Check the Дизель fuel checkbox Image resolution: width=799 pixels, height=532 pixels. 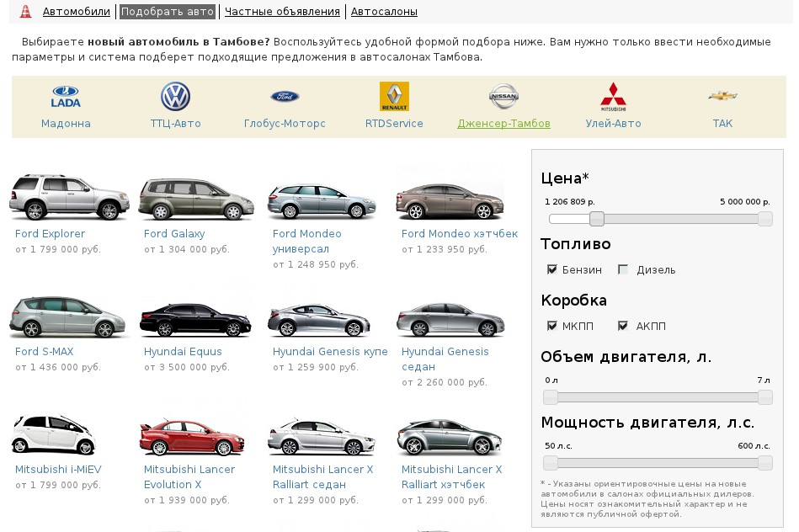click(623, 269)
